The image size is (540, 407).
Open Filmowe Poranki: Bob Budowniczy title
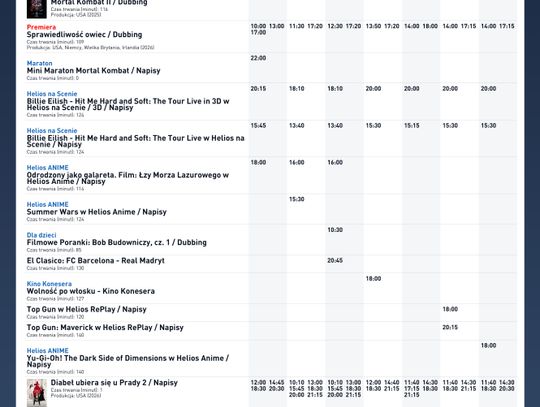click(117, 242)
